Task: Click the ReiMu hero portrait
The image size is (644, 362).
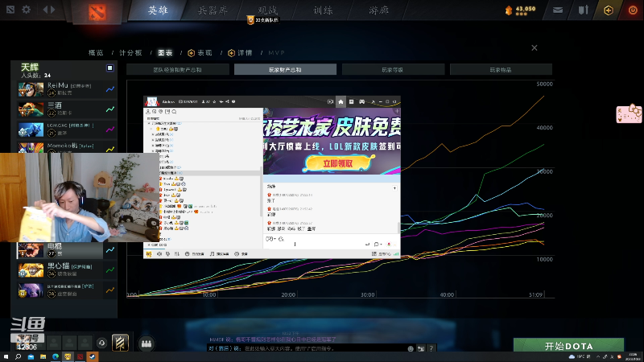Action: coord(31,89)
